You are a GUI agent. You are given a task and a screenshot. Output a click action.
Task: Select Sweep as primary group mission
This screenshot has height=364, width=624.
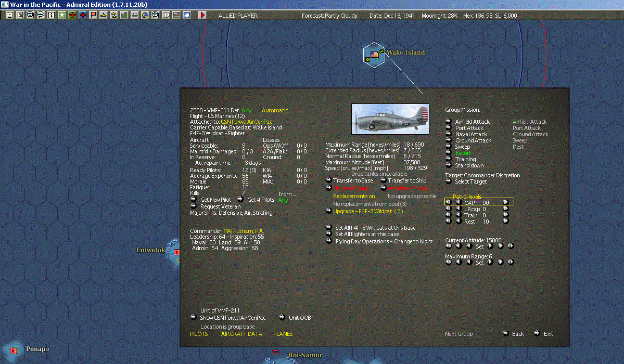[x=463, y=147]
